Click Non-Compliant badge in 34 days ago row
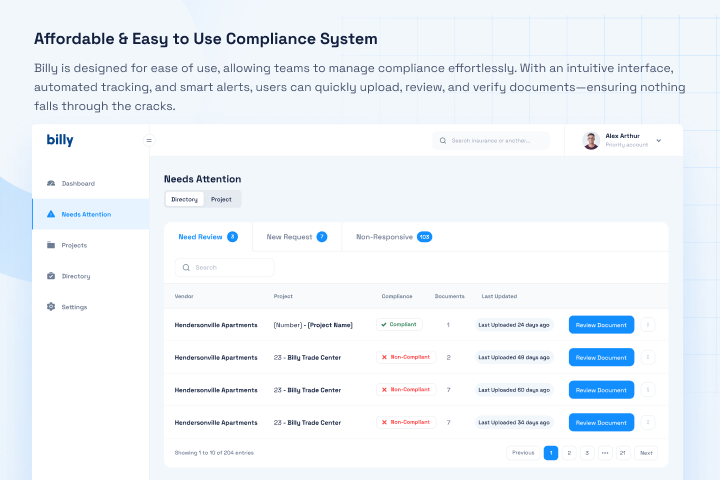 click(406, 422)
